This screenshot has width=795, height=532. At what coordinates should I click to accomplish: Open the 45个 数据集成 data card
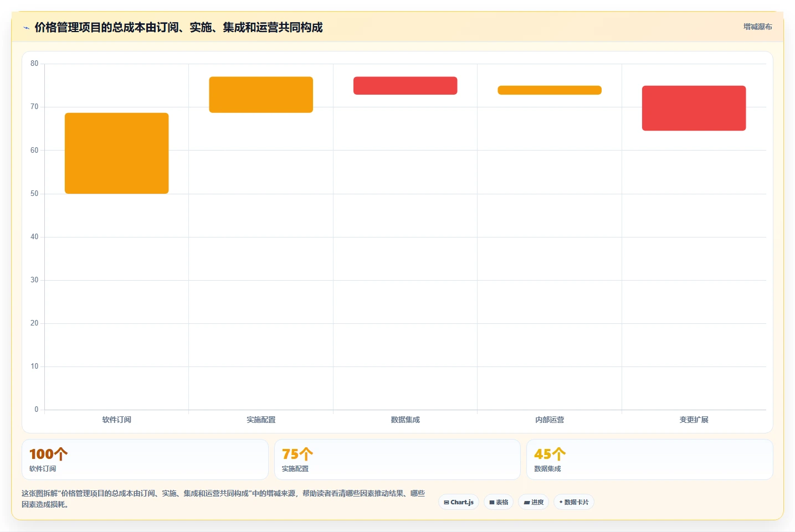[x=650, y=459]
